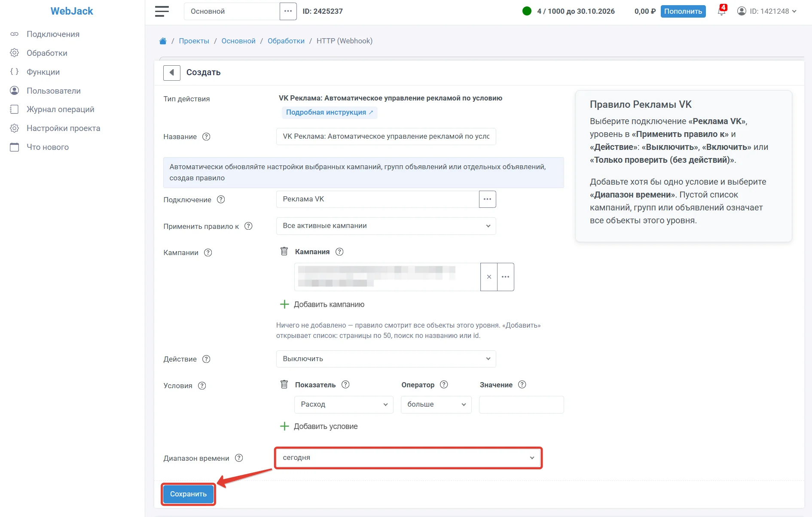Show help for the Оператор column
The image size is (812, 517).
[444, 384]
